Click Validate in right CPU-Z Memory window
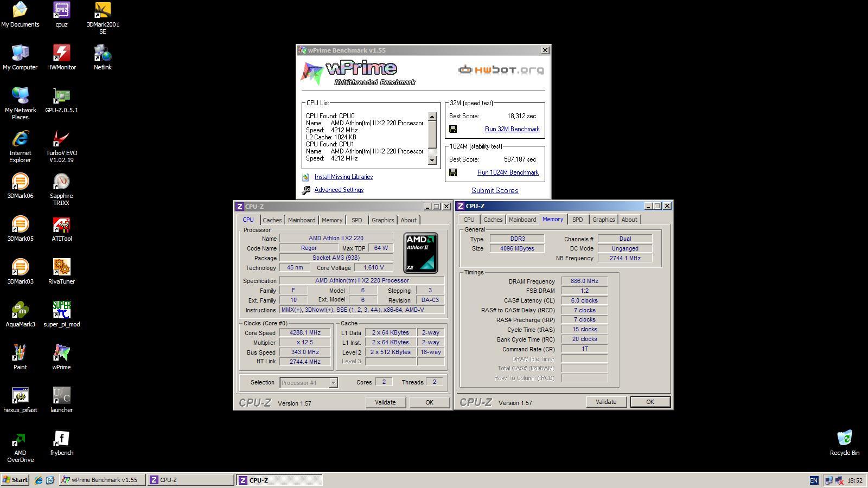The image size is (868, 488). click(x=606, y=402)
